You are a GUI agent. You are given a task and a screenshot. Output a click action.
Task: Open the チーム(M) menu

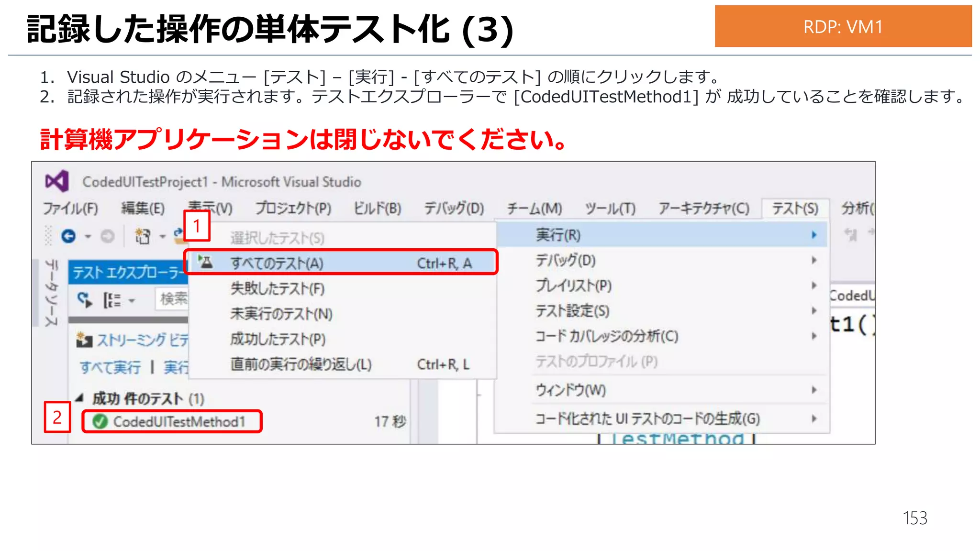click(x=535, y=209)
